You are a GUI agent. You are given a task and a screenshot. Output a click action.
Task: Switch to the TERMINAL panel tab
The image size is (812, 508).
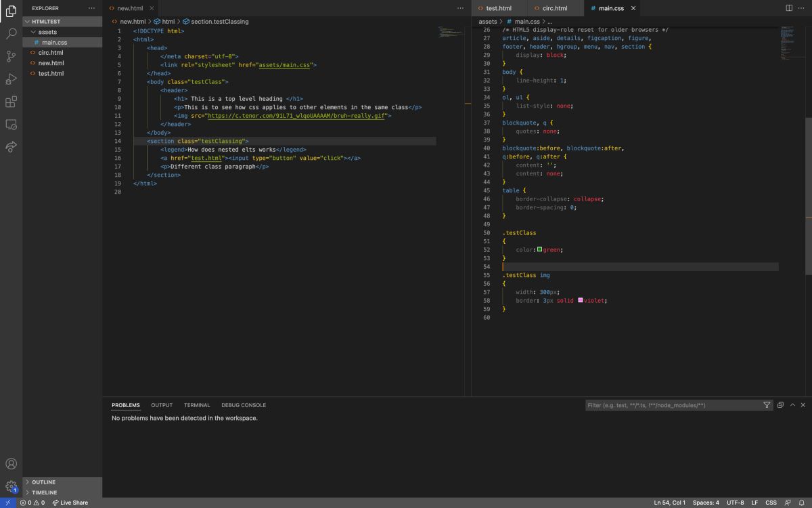pyautogui.click(x=197, y=405)
